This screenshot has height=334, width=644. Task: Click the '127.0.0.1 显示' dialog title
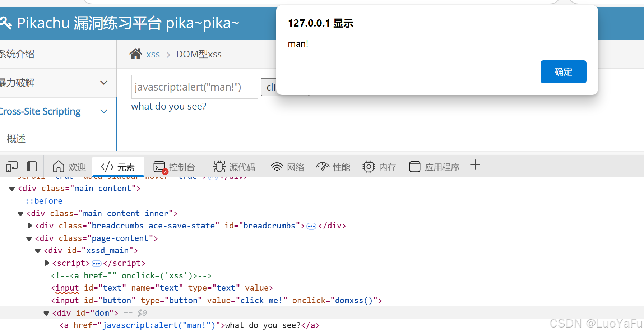click(x=321, y=23)
